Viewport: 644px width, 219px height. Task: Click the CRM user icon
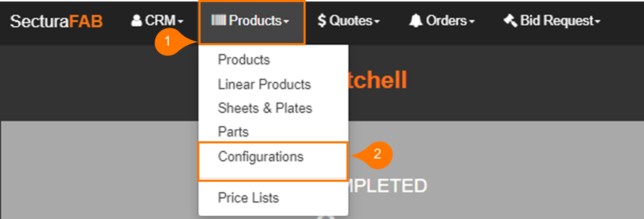(136, 21)
